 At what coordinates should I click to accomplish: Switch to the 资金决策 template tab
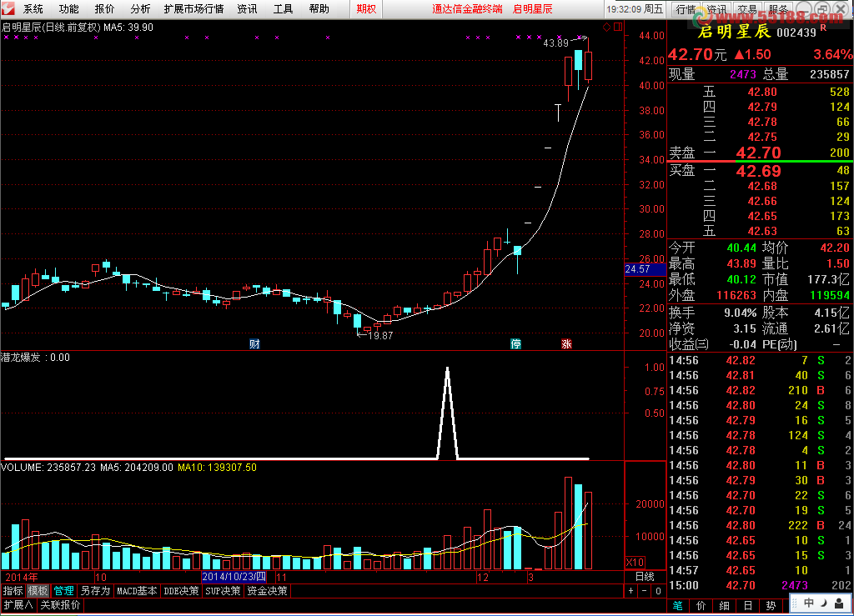pos(267,590)
